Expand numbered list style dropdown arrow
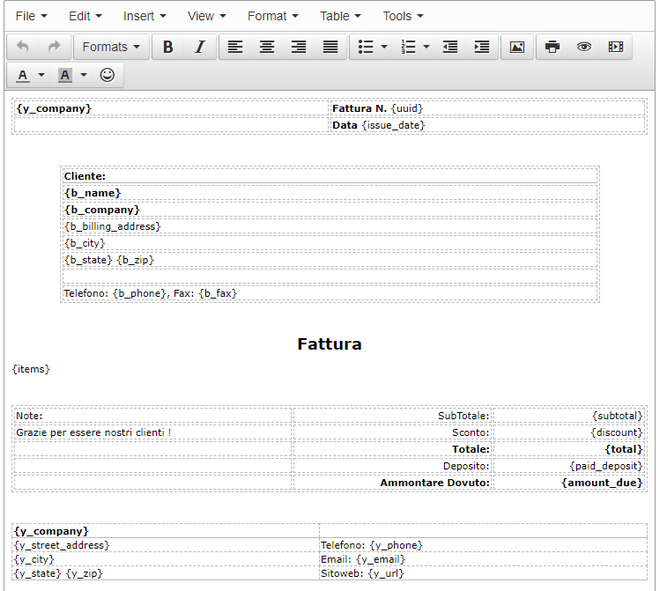660x591 pixels. [427, 47]
